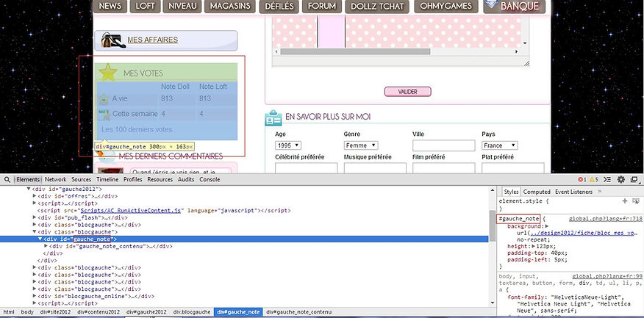Open the MAGASINS menu button
Image resolution: width=644 pixels, height=318 pixels.
coord(230,7)
